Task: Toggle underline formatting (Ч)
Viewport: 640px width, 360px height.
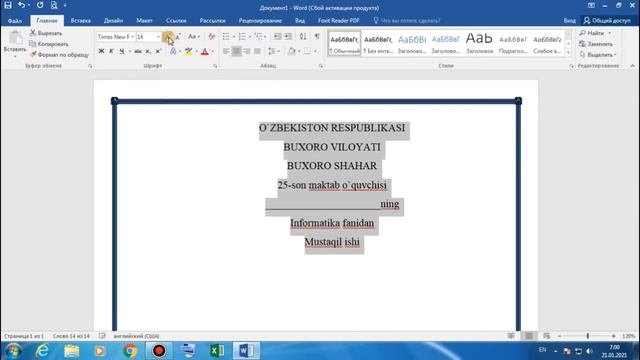Action: point(122,51)
